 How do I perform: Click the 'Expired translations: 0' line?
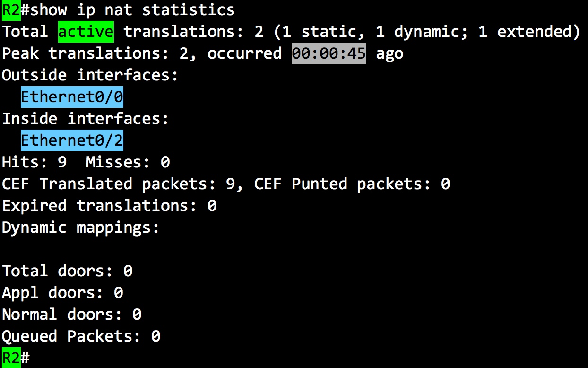[x=109, y=205]
